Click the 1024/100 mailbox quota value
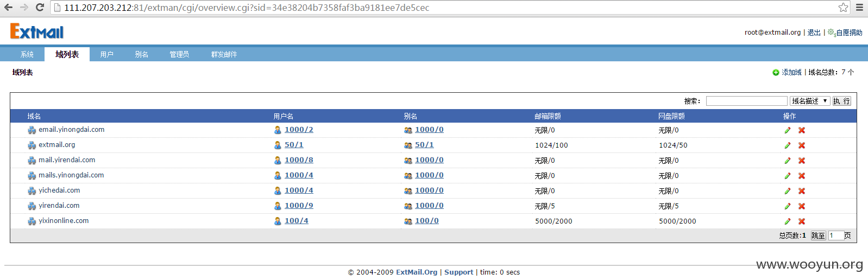Image resolution: width=868 pixels, height=280 pixels. pyautogui.click(x=551, y=145)
